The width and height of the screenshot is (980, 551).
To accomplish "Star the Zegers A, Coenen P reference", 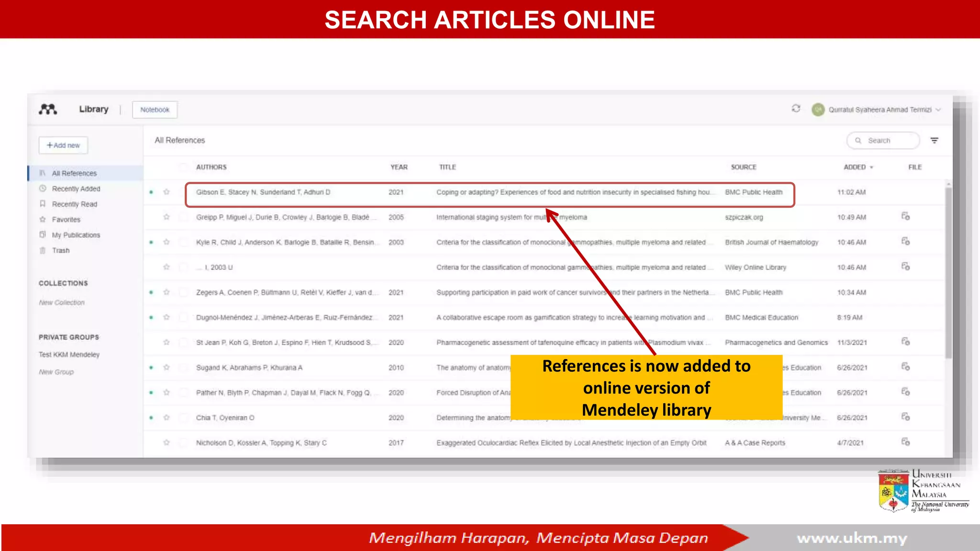I will point(167,292).
